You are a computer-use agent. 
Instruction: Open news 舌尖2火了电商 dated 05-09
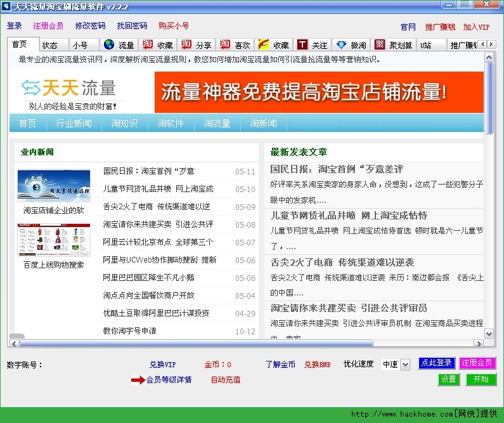[x=157, y=207]
